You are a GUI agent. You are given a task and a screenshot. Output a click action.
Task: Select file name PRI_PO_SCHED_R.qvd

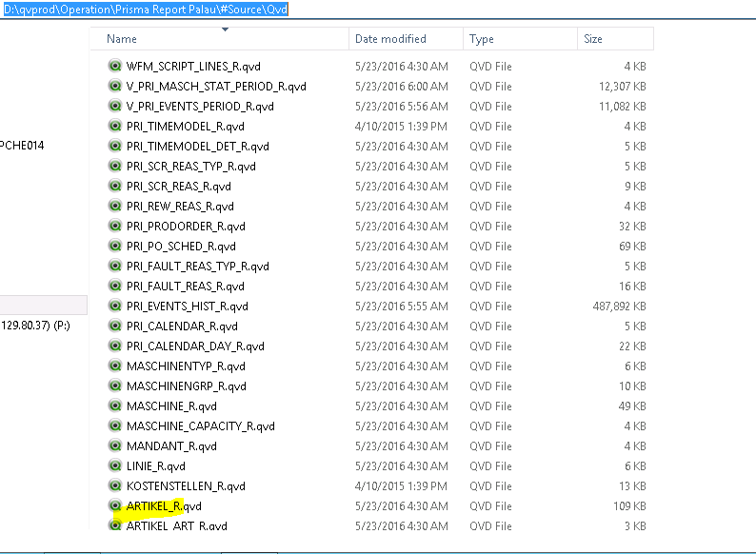pos(181,247)
